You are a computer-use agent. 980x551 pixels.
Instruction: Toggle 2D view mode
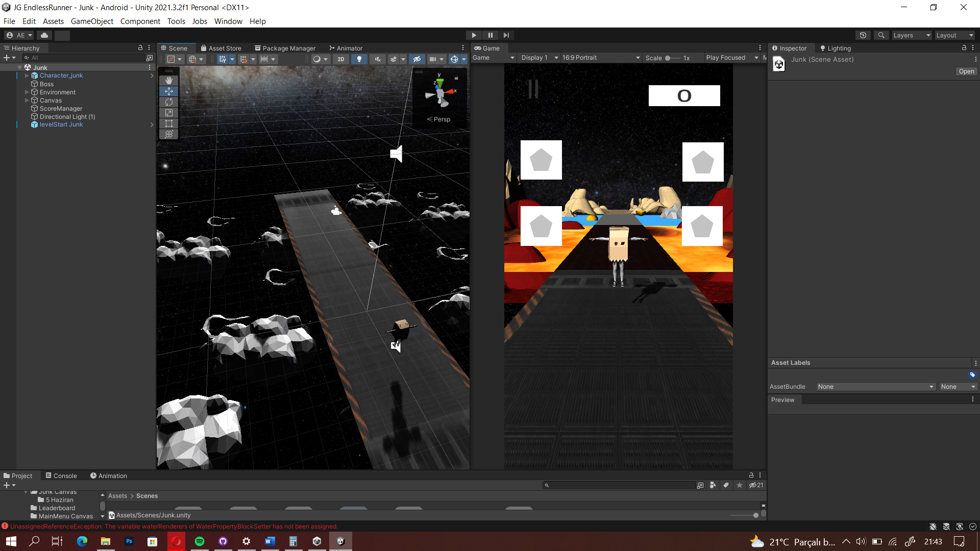click(x=340, y=59)
